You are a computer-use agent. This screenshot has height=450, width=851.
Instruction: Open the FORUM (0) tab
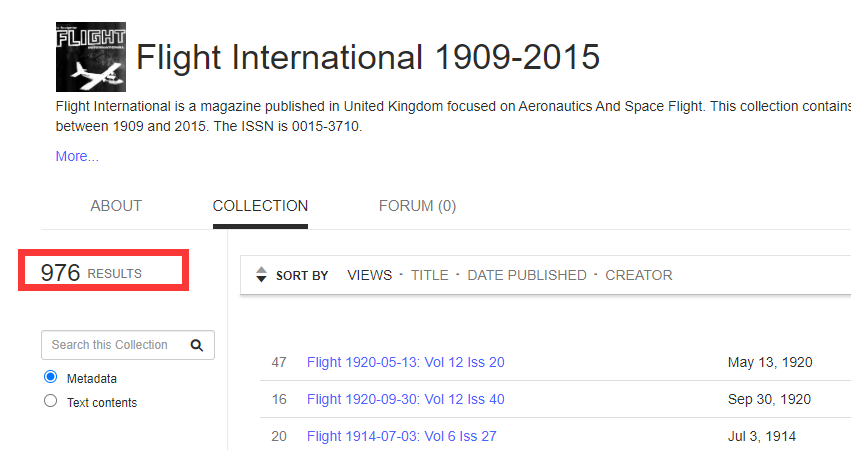click(417, 206)
